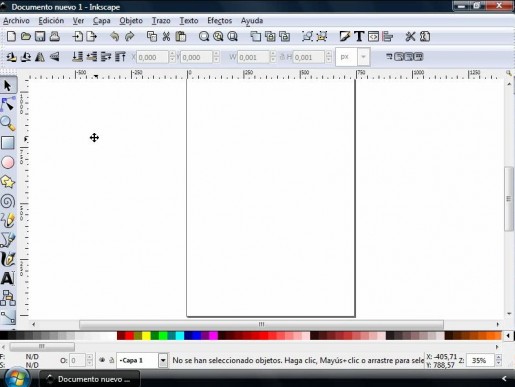Select the Pencil freehand tool
Image resolution: width=515 pixels, height=387 pixels.
tap(8, 220)
